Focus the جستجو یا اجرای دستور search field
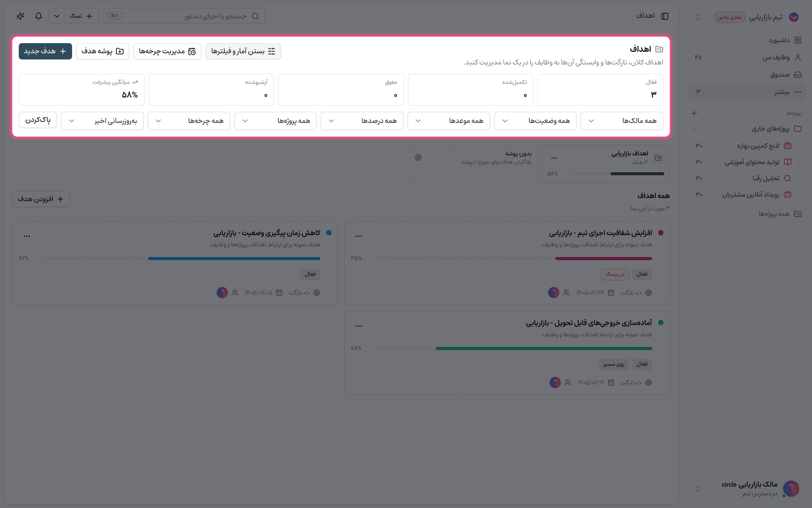Viewport: 812px width, 508px height. (184, 16)
